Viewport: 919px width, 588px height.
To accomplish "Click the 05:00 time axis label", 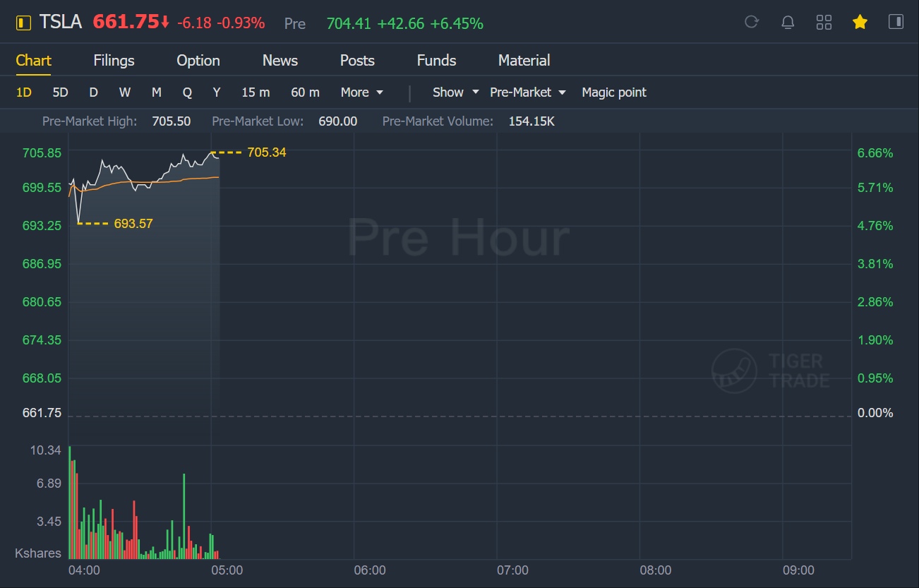I will coord(227,570).
